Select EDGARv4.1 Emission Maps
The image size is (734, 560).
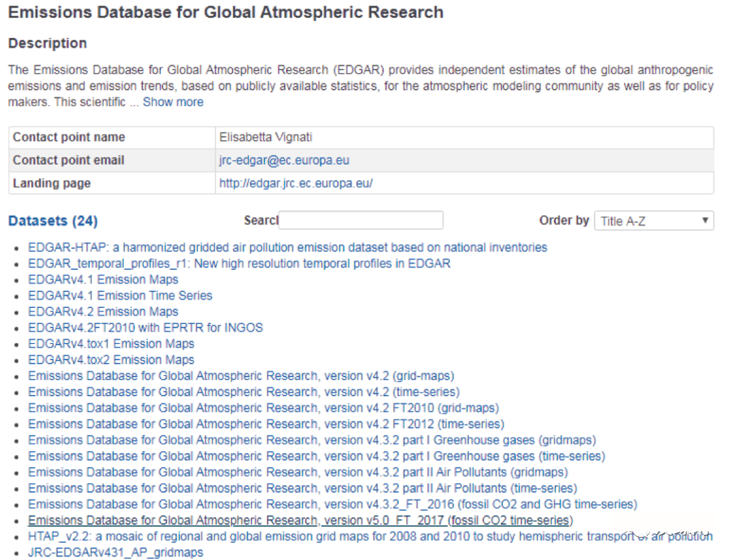pos(103,279)
